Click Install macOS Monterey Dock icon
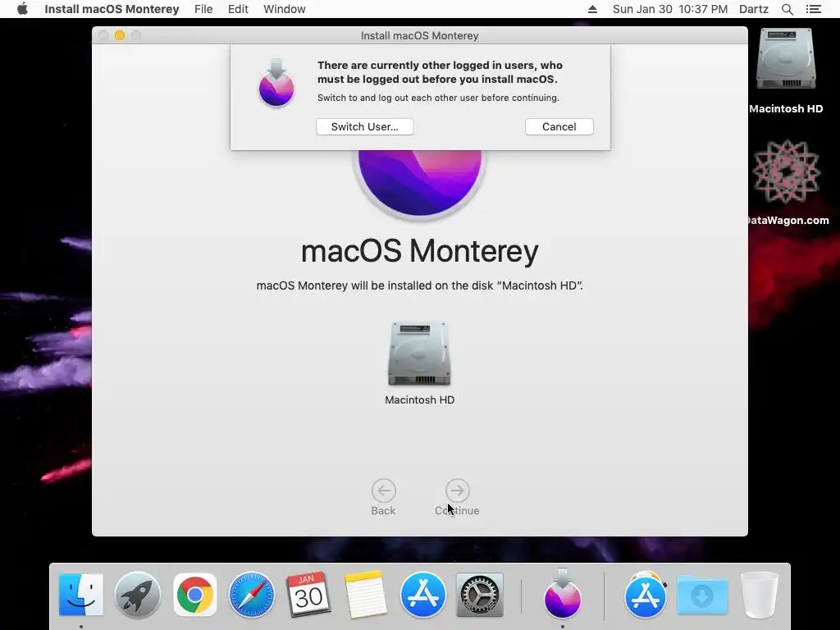This screenshot has width=840, height=630. pyautogui.click(x=563, y=594)
